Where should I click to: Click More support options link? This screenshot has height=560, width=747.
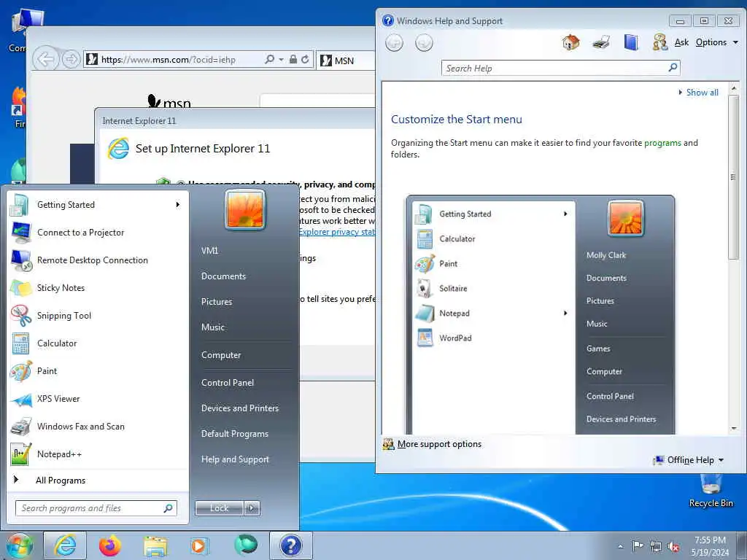pyautogui.click(x=439, y=444)
